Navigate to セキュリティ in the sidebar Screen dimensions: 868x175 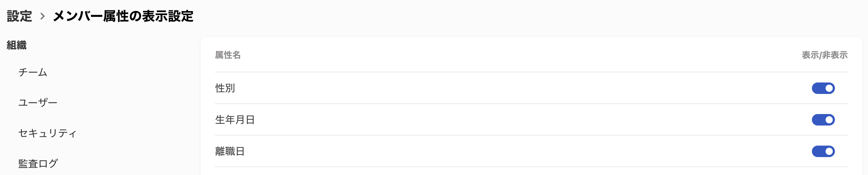tap(47, 133)
